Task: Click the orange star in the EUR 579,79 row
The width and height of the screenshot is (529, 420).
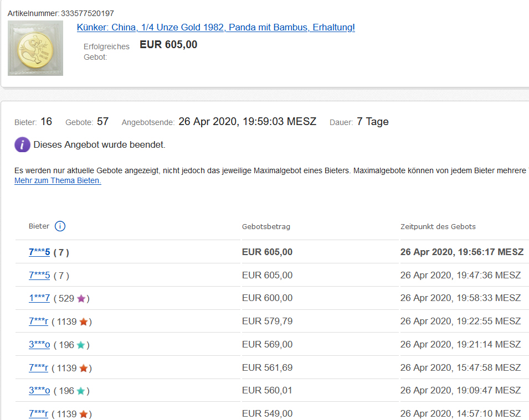Action: [x=84, y=322]
